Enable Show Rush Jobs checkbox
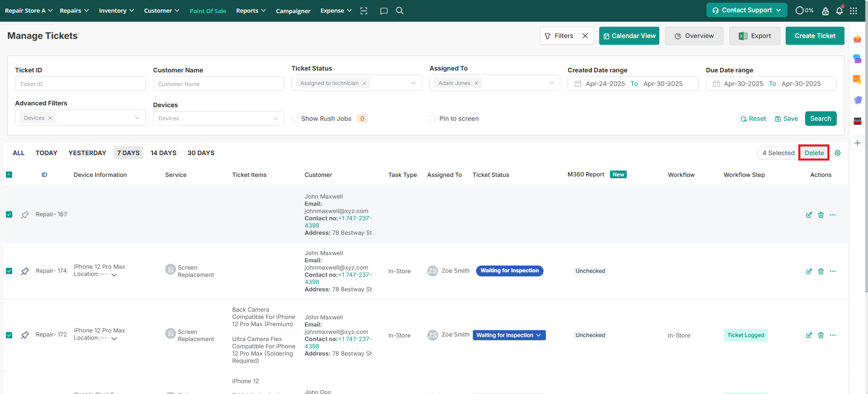This screenshot has height=394, width=868. coord(295,119)
